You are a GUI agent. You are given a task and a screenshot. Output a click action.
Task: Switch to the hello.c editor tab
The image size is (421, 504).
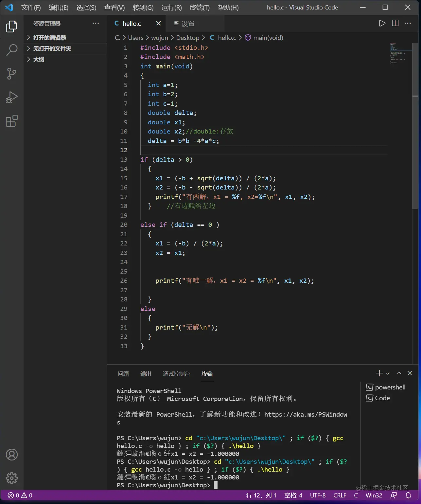coord(132,23)
